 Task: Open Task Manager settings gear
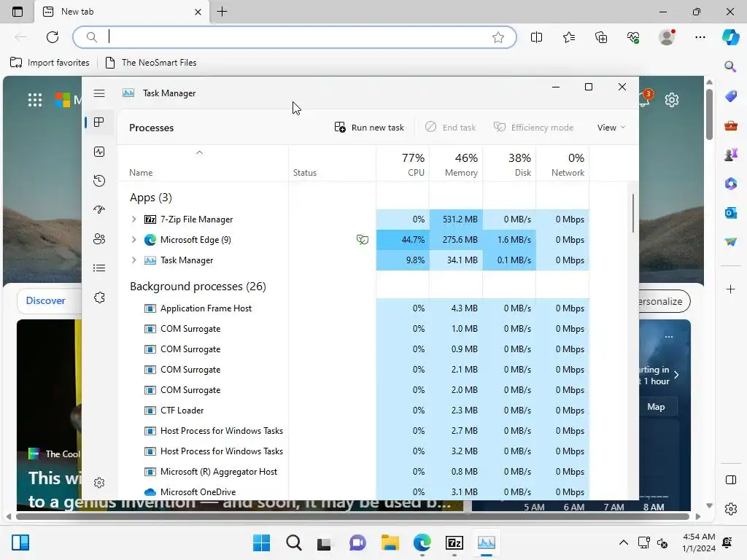pos(99,483)
